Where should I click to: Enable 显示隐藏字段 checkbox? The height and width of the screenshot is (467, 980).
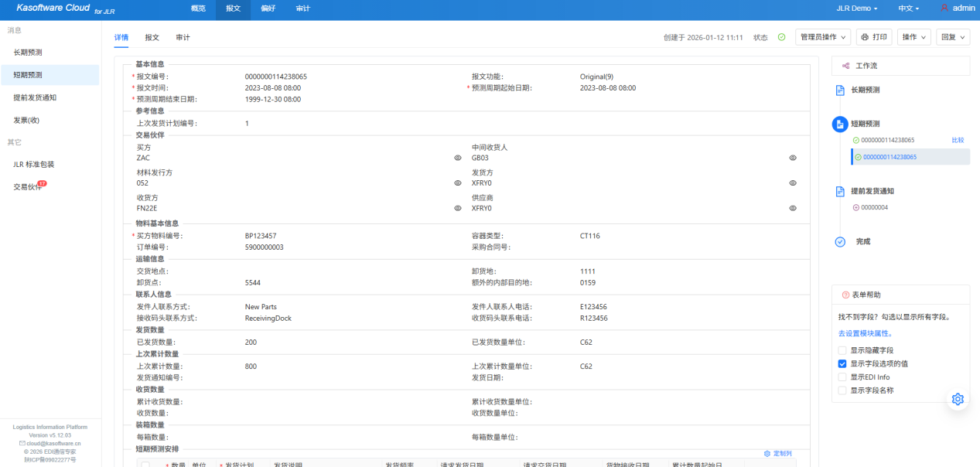pyautogui.click(x=842, y=350)
